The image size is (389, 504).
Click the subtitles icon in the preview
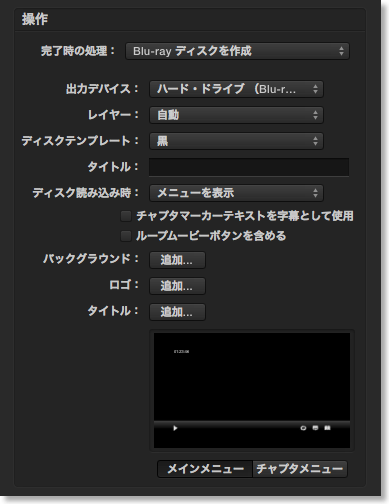[315, 428]
